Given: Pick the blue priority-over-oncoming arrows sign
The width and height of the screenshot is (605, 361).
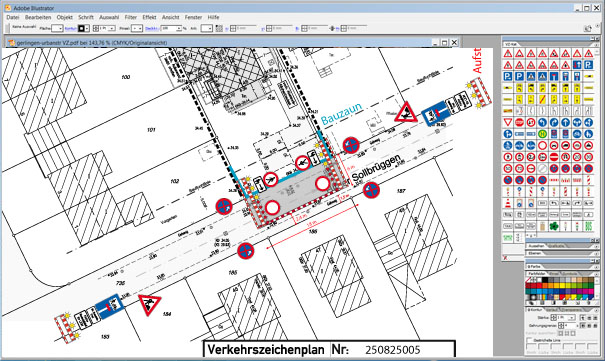Looking at the screenshot, I should pyautogui.click(x=577, y=65).
